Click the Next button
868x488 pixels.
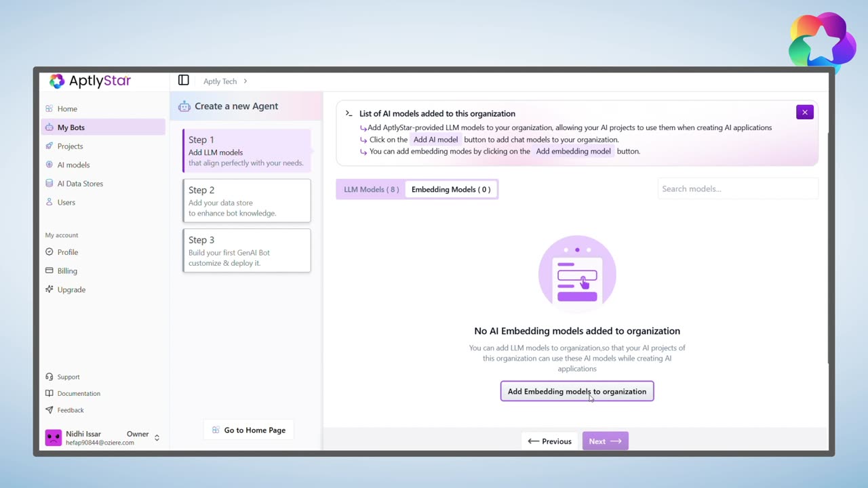point(605,441)
